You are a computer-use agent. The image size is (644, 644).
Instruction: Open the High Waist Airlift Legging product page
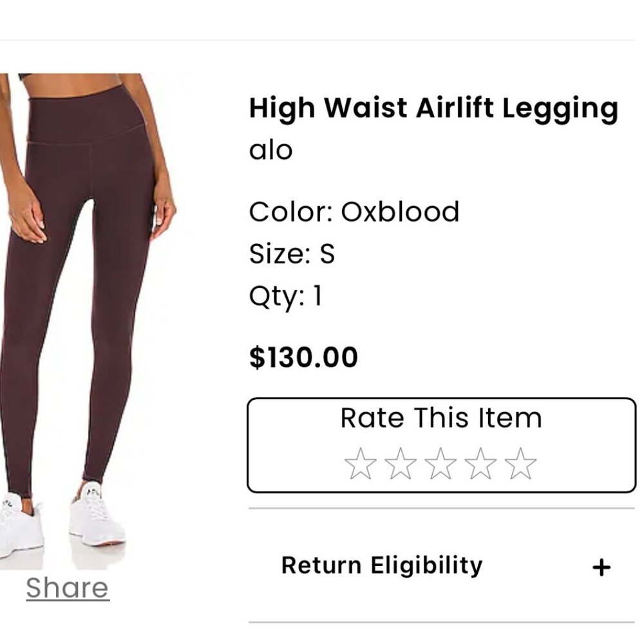point(434,108)
